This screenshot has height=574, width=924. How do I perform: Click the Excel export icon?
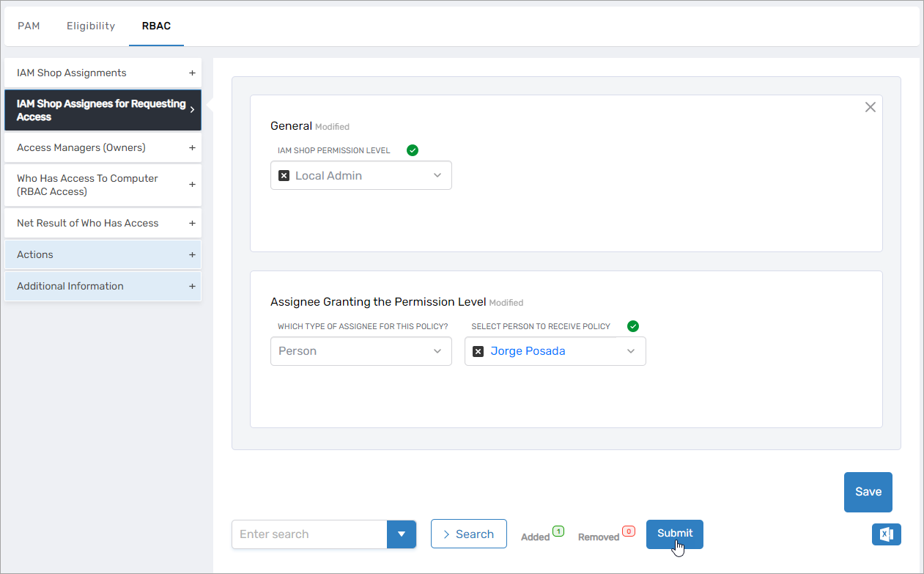(886, 534)
